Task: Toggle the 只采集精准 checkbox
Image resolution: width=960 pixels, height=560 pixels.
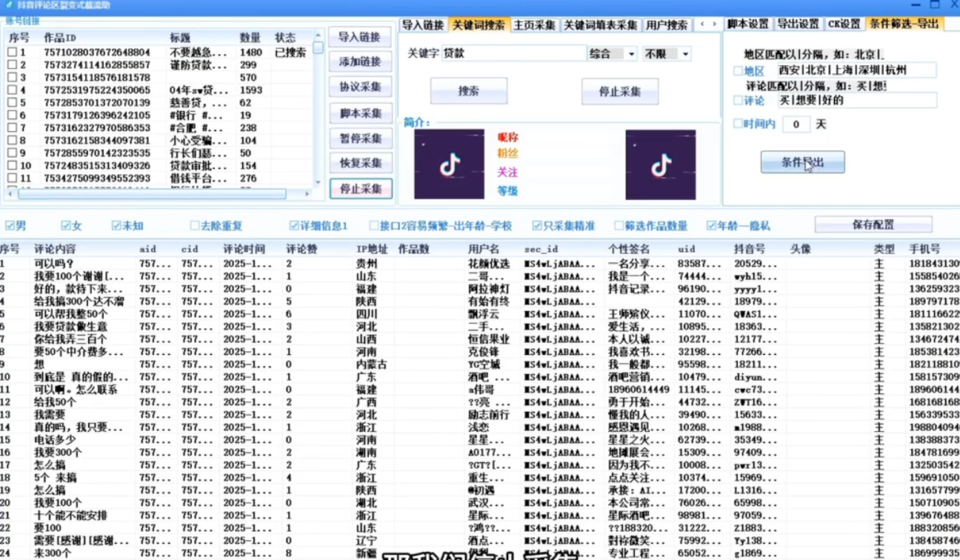Action: click(x=537, y=225)
